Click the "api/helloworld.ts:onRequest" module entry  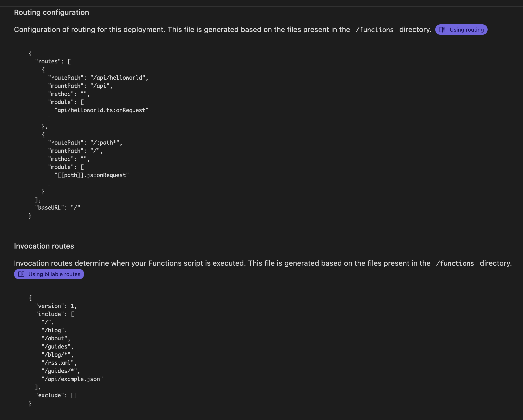[x=101, y=110]
